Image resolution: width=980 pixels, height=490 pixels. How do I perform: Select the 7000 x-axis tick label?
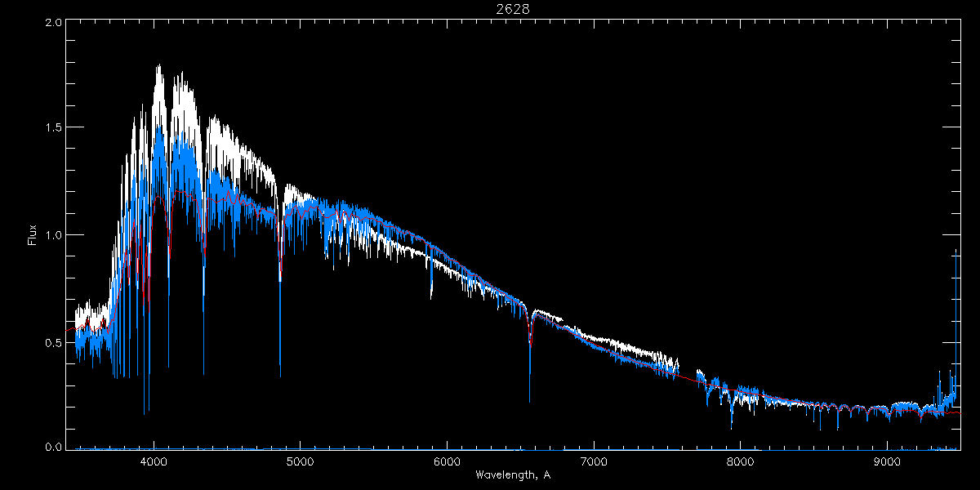[594, 461]
